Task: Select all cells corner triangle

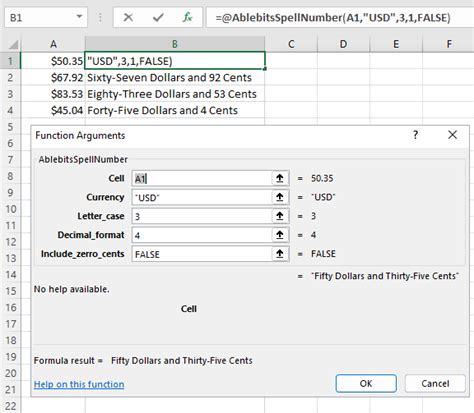Action: pos(13,44)
